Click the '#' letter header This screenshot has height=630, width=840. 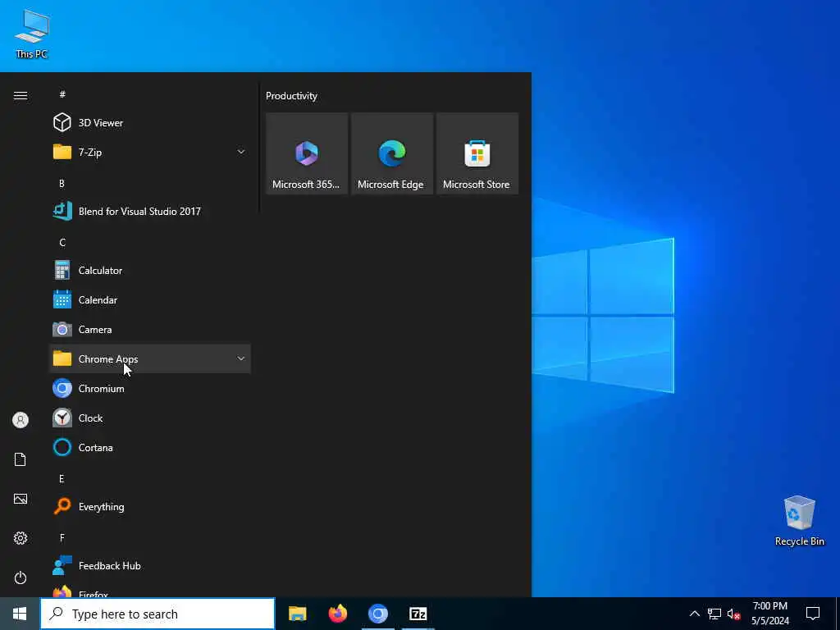pos(62,94)
